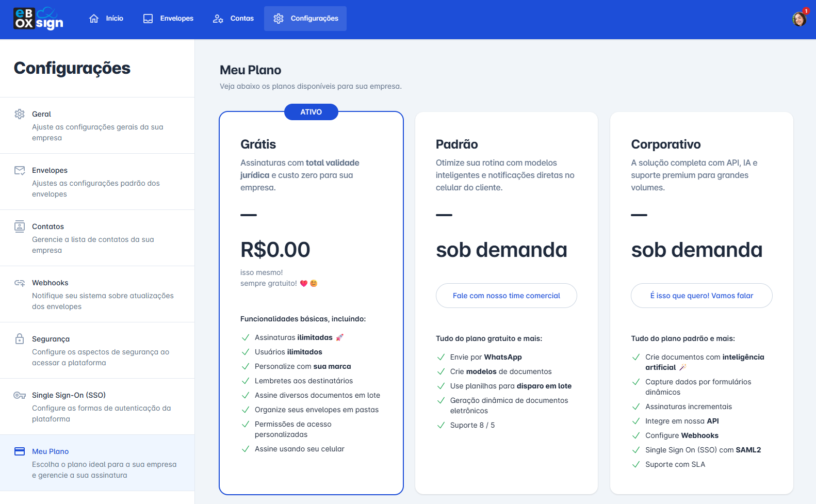Click the checkmark beside Envie por WhatsApp

441,357
